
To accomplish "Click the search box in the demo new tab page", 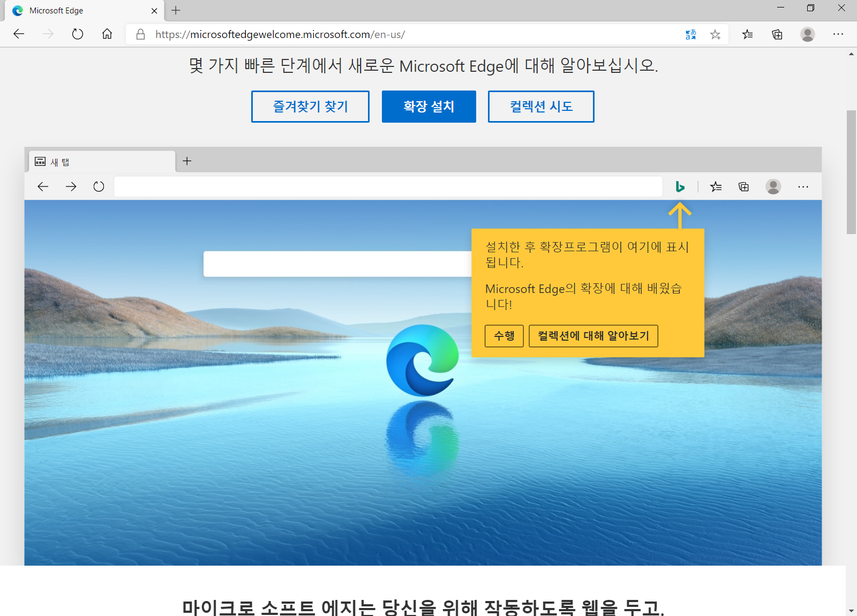I will point(337,264).
